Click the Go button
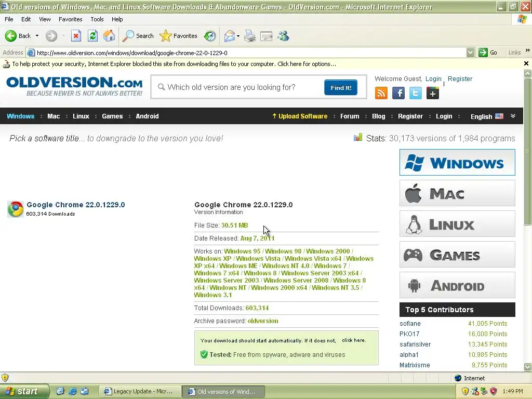The height and width of the screenshot is (399, 532). [x=488, y=52]
